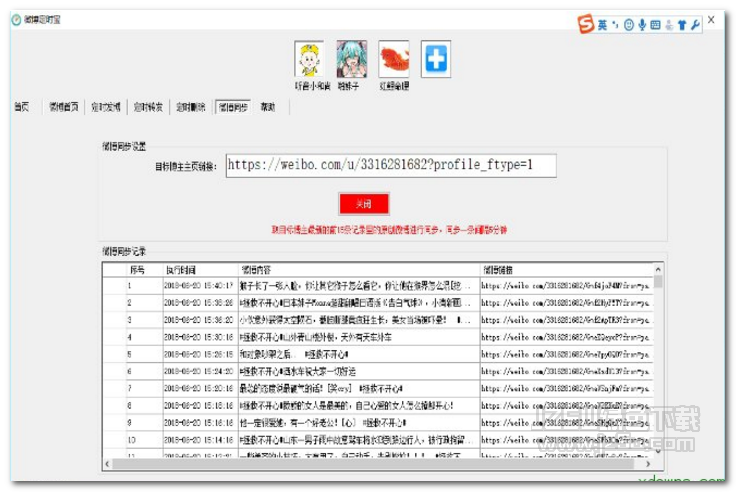Click the horizontal scrollbar left arrow
Image resolution: width=736 pixels, height=492 pixels.
(107, 464)
